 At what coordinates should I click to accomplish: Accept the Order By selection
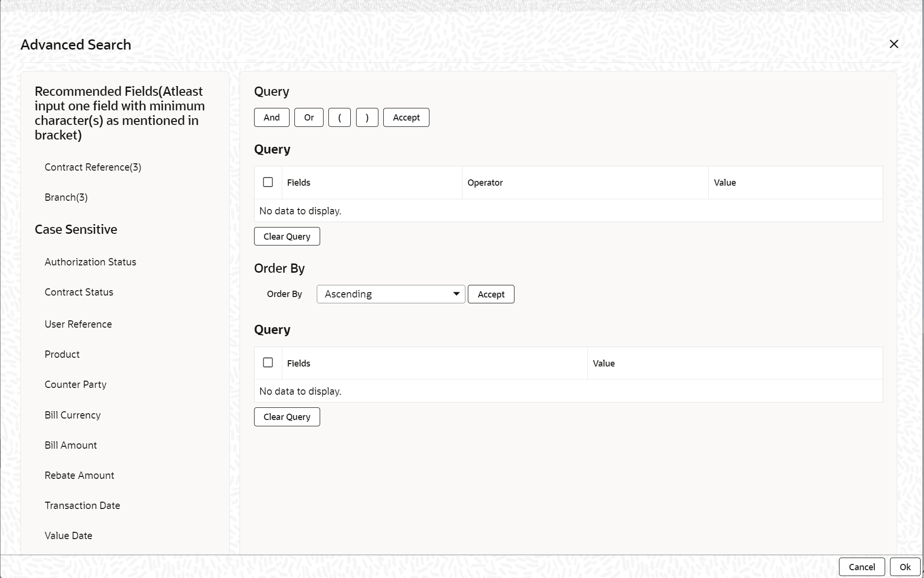click(x=491, y=294)
